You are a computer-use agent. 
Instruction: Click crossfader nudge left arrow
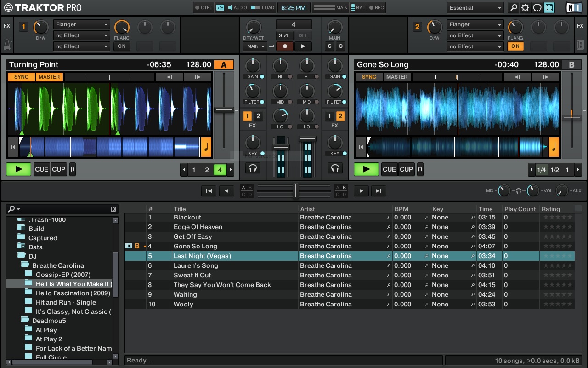(x=226, y=191)
